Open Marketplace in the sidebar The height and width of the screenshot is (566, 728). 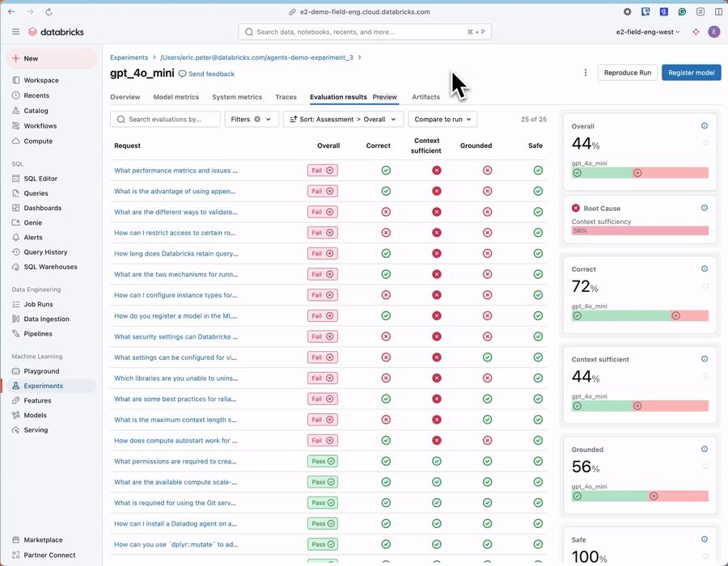coord(43,540)
